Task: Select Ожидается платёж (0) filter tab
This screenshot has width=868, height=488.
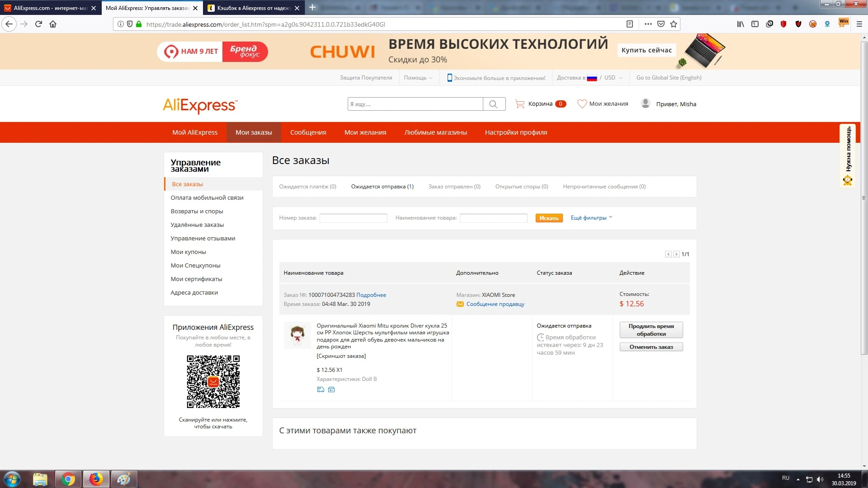Action: pos(307,187)
